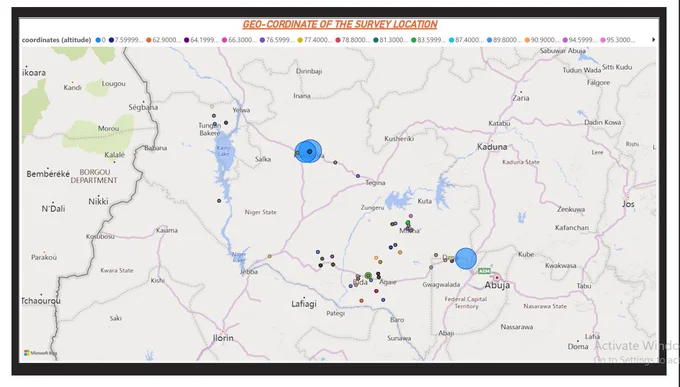The image size is (680, 387).
Task: Select the 95.3000 legend item
Action: pyautogui.click(x=618, y=40)
